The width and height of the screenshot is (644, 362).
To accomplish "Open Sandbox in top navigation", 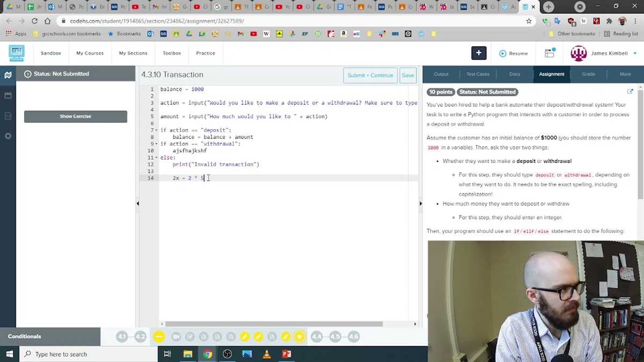I will (x=51, y=53).
